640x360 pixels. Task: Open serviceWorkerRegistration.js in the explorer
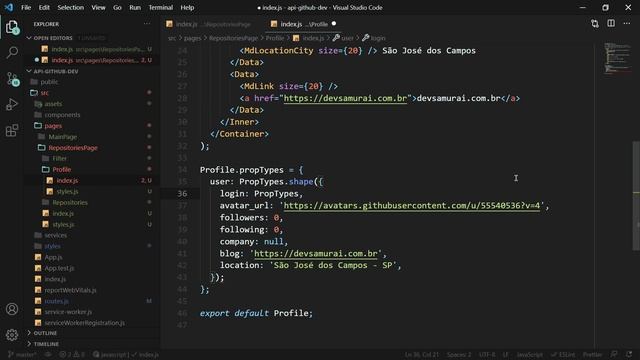[x=84, y=323]
